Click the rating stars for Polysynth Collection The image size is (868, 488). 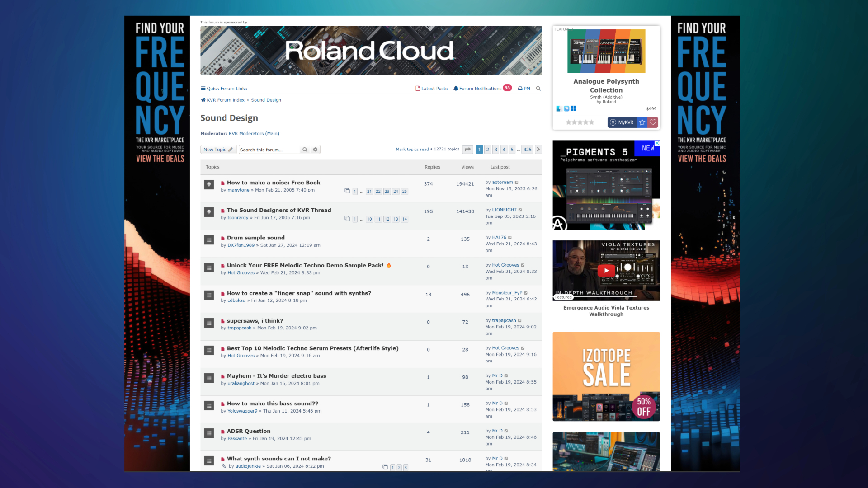(x=580, y=122)
